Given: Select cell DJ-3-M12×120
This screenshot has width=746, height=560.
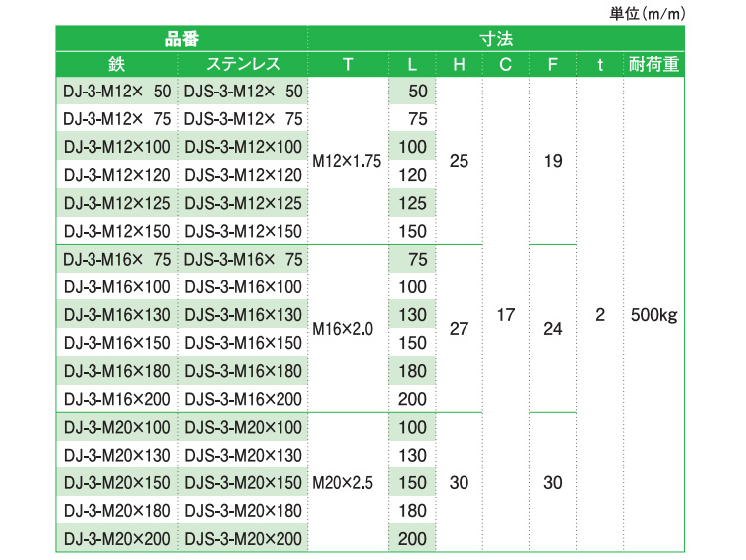Looking at the screenshot, I should (x=116, y=175).
